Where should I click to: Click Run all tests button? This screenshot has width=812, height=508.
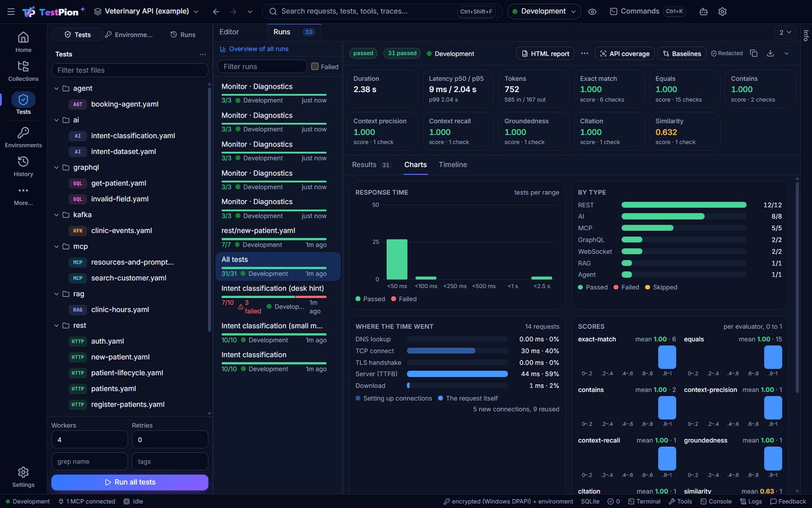pyautogui.click(x=130, y=482)
